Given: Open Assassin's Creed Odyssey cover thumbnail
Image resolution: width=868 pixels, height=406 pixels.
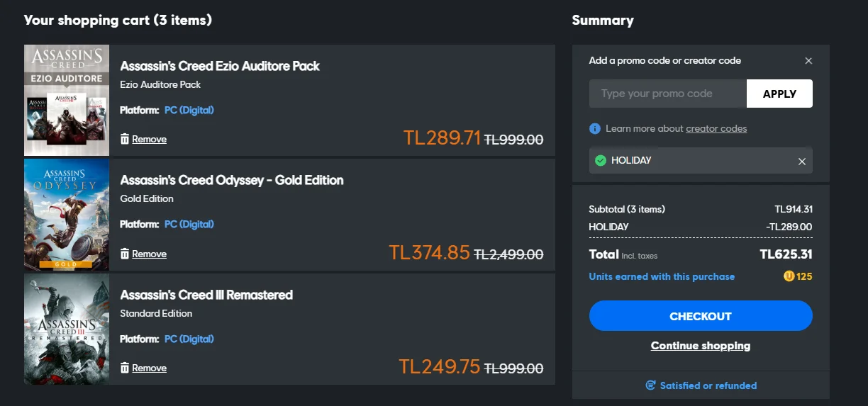Looking at the screenshot, I should (67, 215).
